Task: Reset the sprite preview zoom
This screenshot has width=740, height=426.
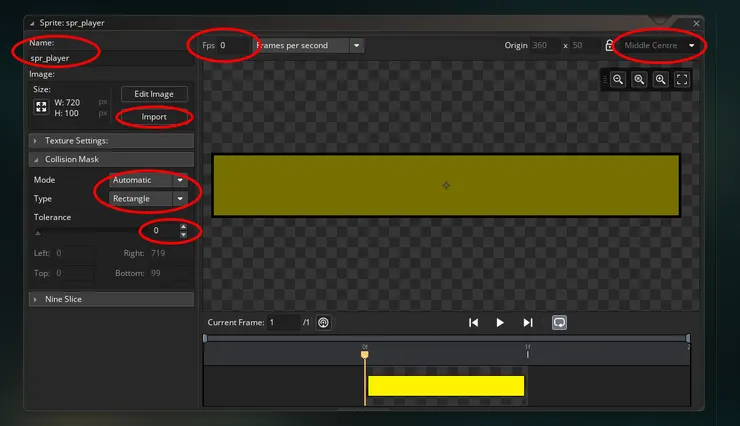Action: coord(639,79)
